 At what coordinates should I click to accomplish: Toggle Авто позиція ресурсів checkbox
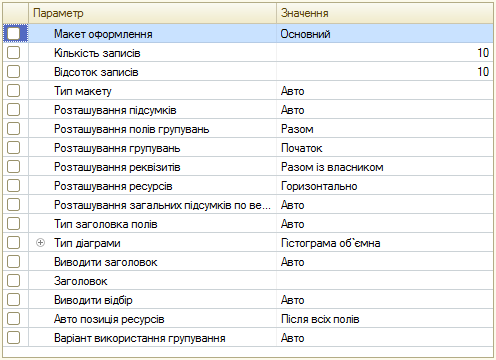click(13, 319)
